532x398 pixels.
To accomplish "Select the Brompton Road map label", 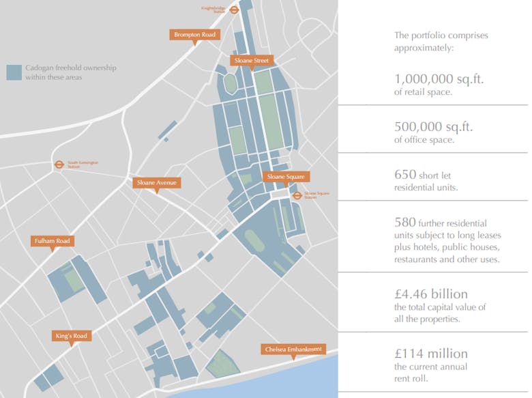I will 194,34.
